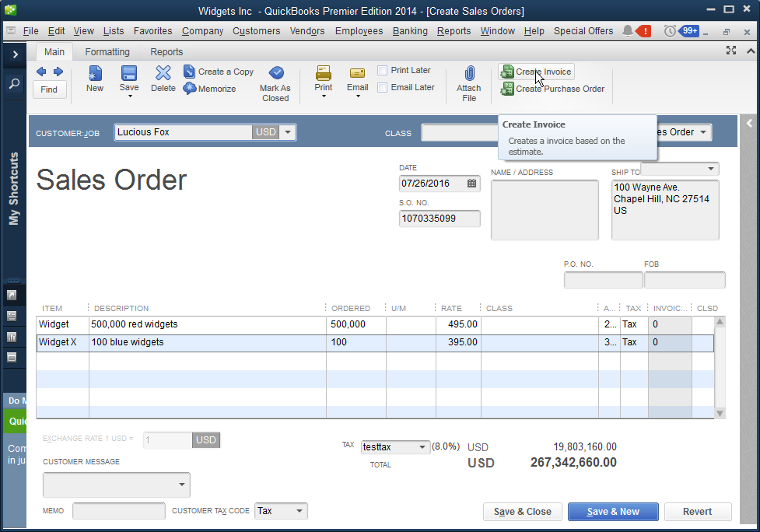This screenshot has height=532, width=760.
Task: Click the Class field in header
Action: tap(460, 132)
